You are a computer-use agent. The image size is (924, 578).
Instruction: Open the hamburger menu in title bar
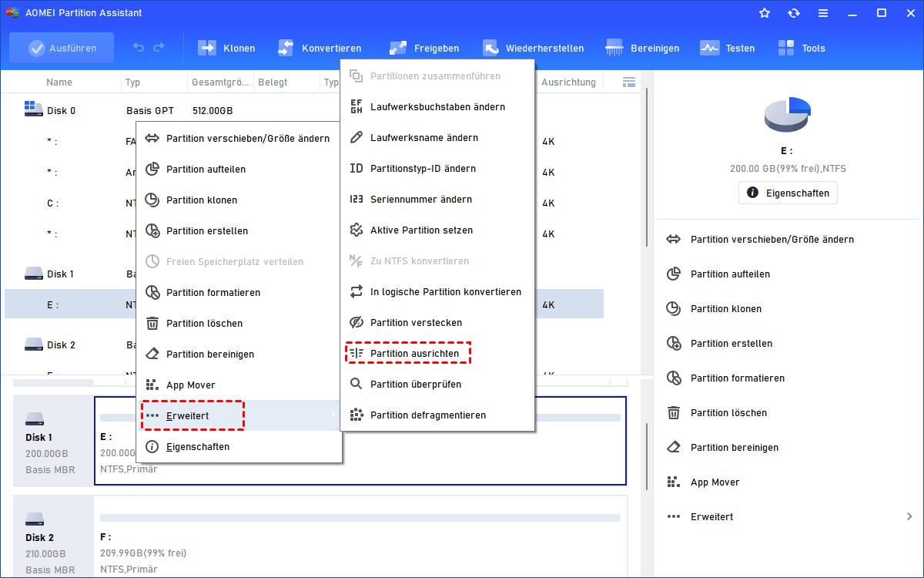(x=823, y=13)
